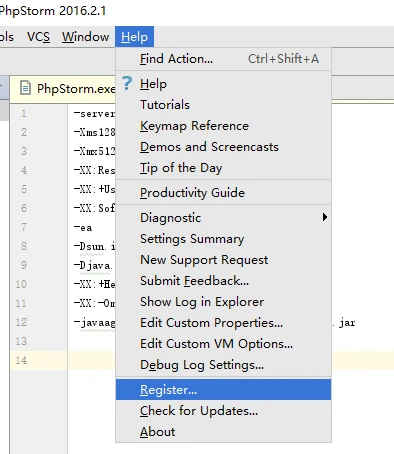Click line number 14 in gutter
Screen dimensions: 394x454
click(x=21, y=360)
